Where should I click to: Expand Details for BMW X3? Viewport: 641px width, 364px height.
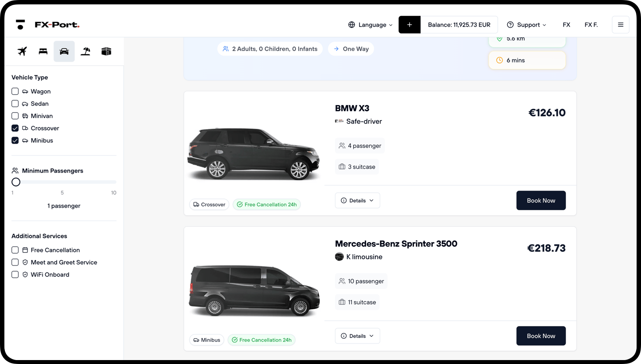(x=357, y=201)
